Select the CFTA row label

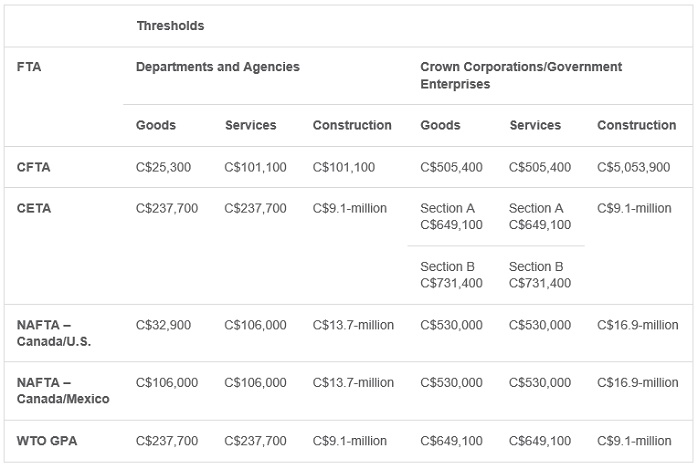click(33, 167)
